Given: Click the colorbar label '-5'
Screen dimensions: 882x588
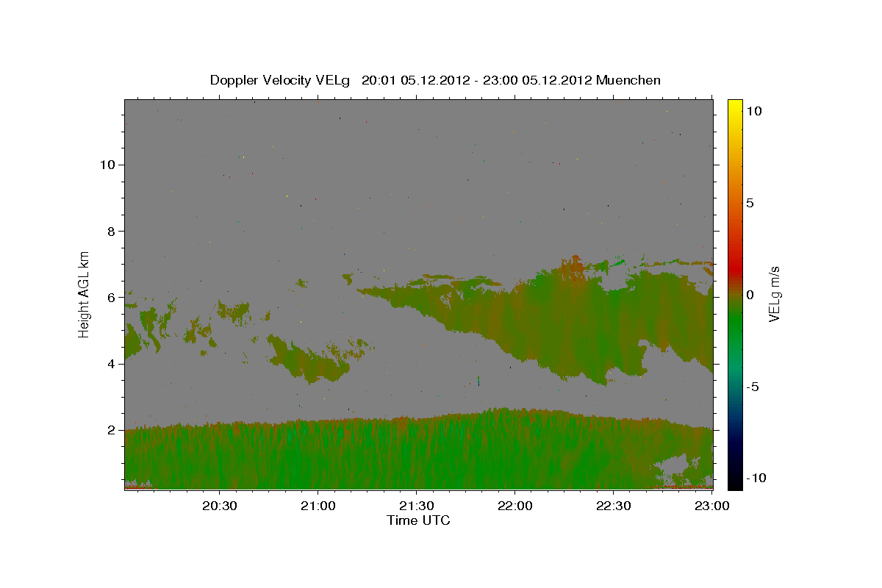Looking at the screenshot, I should (x=752, y=387).
